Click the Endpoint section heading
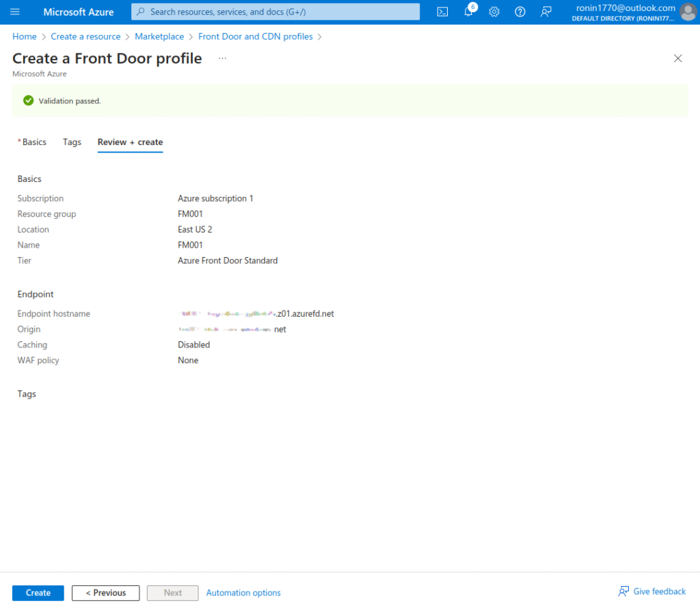The width and height of the screenshot is (700, 610). (x=36, y=294)
